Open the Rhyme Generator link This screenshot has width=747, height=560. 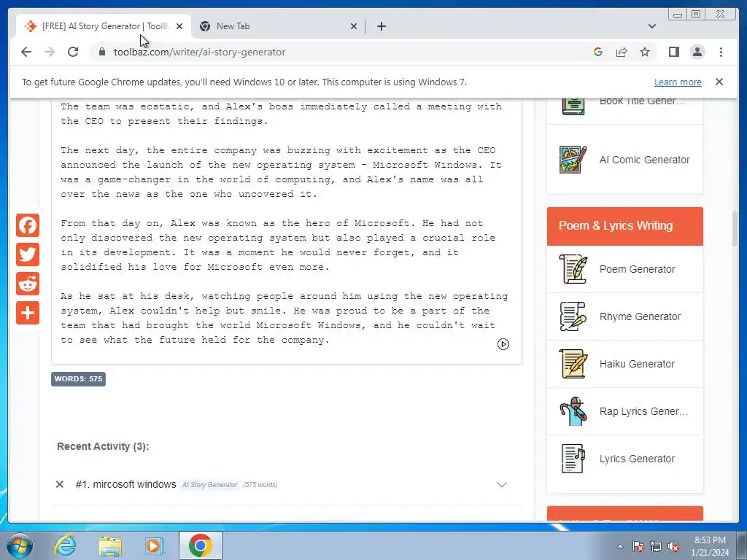coord(640,316)
